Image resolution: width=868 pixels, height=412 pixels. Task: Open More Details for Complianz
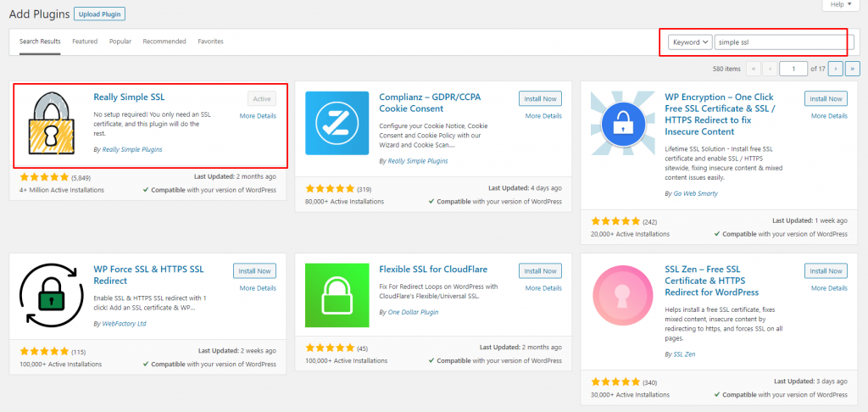[x=543, y=116]
